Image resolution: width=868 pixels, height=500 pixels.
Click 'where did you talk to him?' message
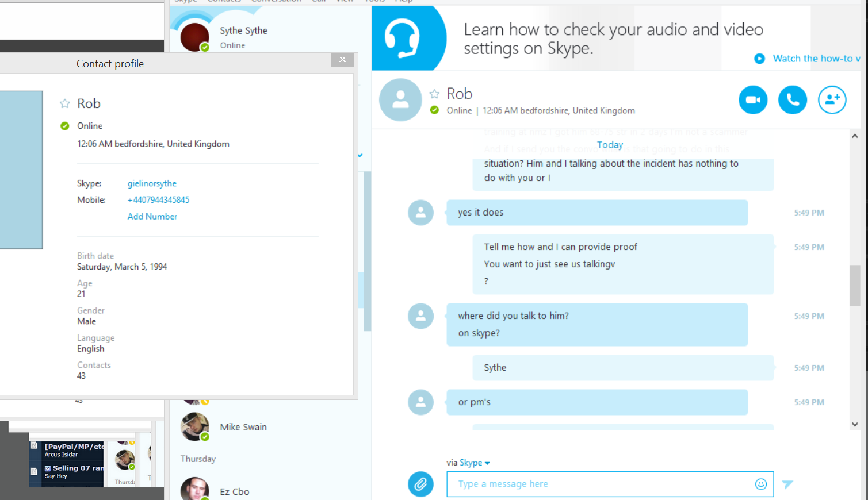[x=513, y=316]
